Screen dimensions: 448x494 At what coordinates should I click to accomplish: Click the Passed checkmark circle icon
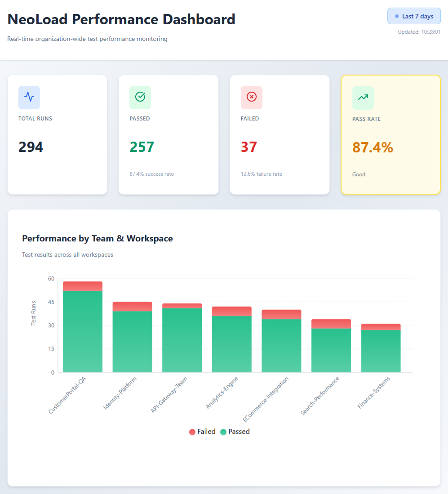(140, 97)
